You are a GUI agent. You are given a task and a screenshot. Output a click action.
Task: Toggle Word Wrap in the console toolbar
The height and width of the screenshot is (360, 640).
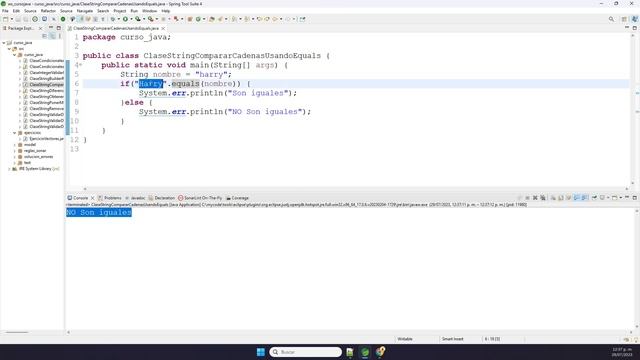click(x=569, y=198)
